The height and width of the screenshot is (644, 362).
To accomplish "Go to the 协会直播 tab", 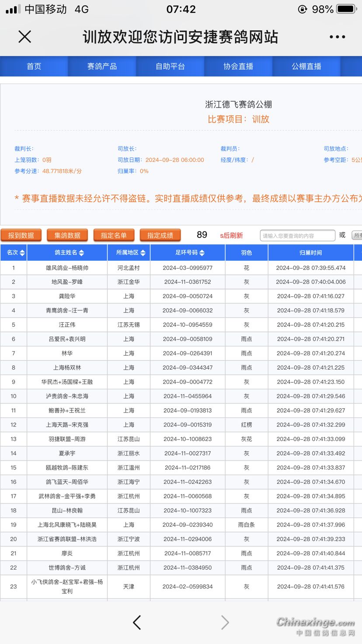I will (x=238, y=66).
